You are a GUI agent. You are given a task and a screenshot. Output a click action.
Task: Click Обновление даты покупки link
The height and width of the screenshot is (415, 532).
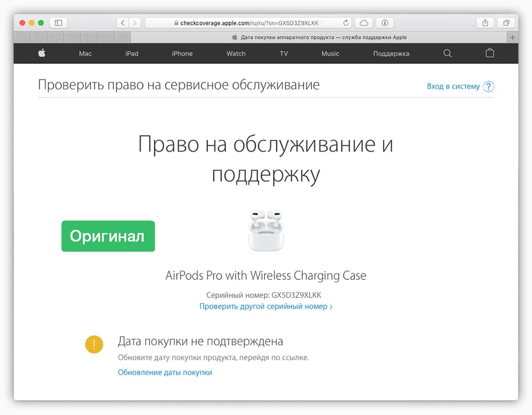[x=165, y=372]
